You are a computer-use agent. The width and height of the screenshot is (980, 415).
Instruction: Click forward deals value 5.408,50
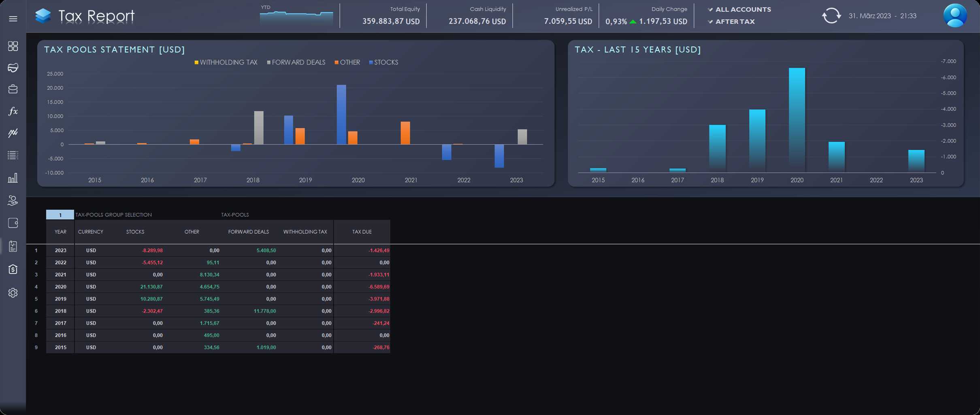pos(266,250)
